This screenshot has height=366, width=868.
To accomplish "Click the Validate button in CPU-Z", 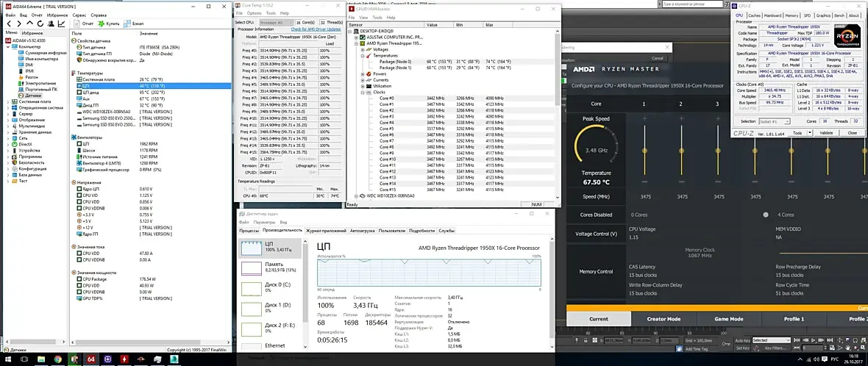I will pyautogui.click(x=826, y=133).
